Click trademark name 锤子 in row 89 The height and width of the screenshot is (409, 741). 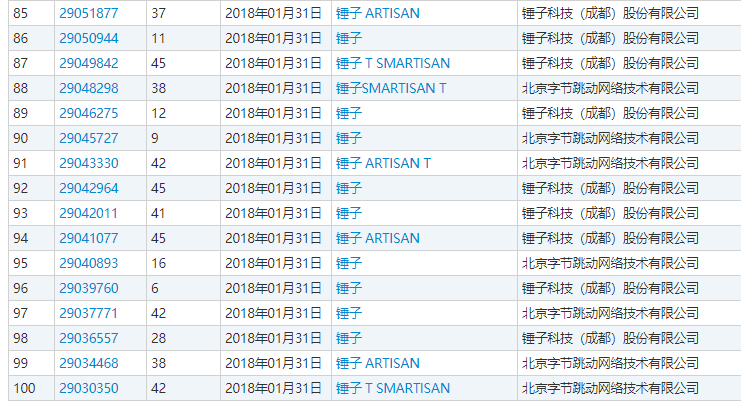349,113
